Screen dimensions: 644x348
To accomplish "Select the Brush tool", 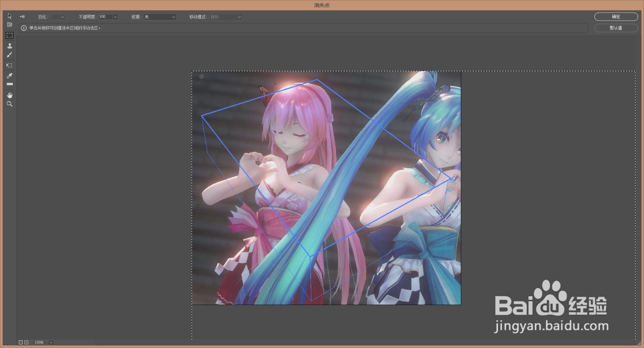I will (x=10, y=55).
